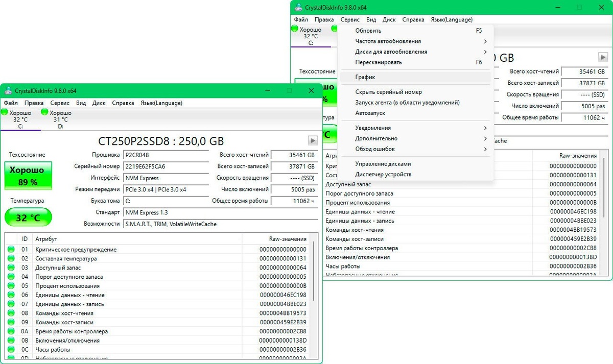The width and height of the screenshot is (613, 364).
Task: Open Язык(Language) menu in the back window
Action: (452, 19)
